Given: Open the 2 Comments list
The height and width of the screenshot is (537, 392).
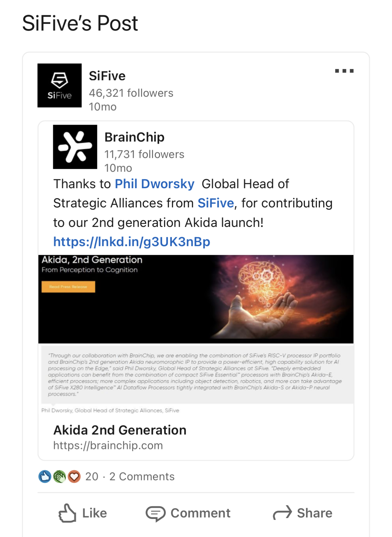Looking at the screenshot, I should (142, 477).
